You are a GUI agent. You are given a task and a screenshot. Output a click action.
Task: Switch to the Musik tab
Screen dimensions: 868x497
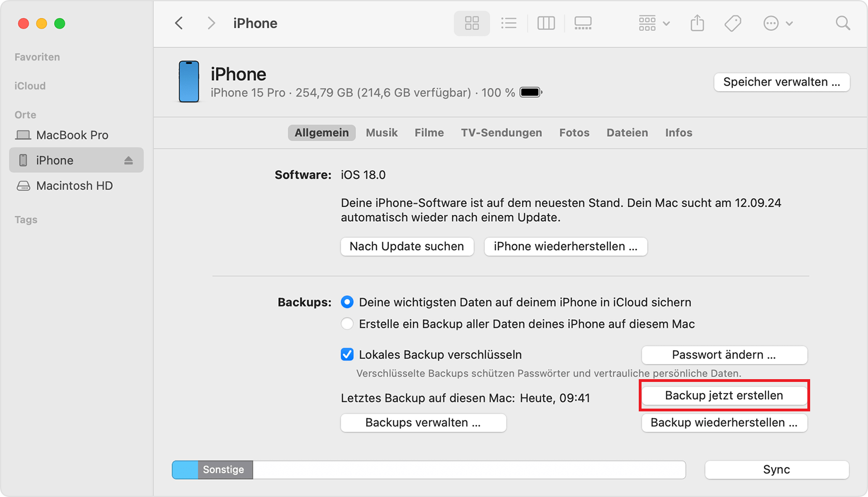(382, 132)
